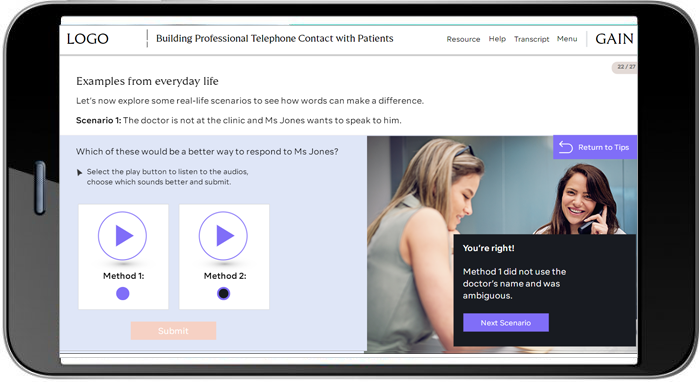Image resolution: width=700 pixels, height=382 pixels.
Task: Play the Method 1 audio
Action: (122, 236)
